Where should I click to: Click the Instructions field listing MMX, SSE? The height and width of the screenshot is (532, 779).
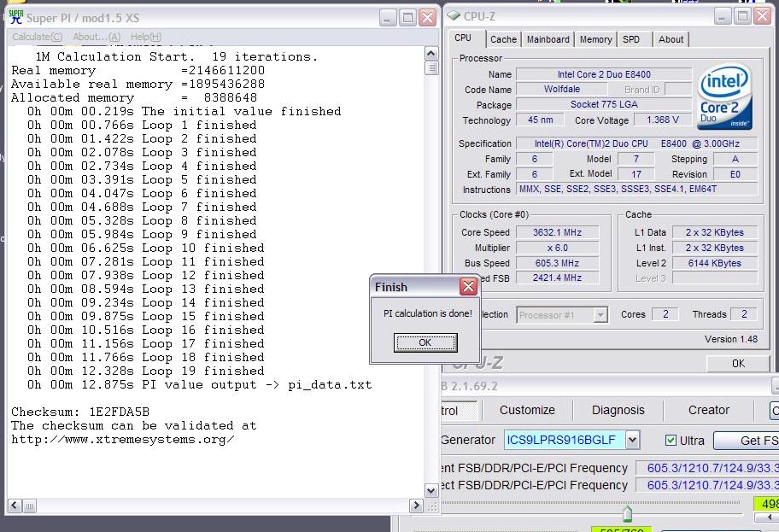point(637,189)
